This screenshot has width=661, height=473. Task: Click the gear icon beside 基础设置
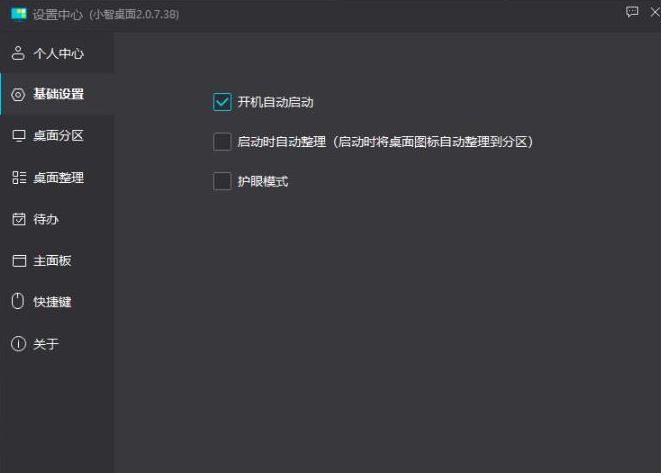(18, 94)
